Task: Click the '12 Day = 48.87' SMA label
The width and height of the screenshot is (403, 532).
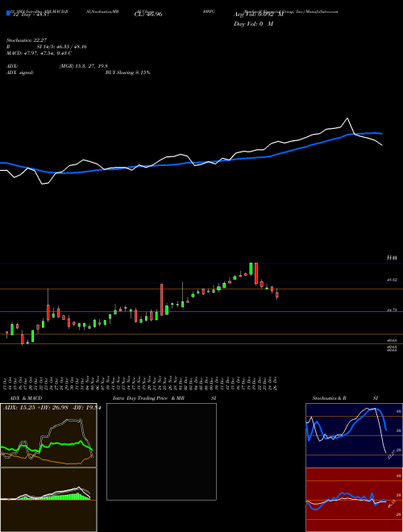Action: click(x=31, y=15)
